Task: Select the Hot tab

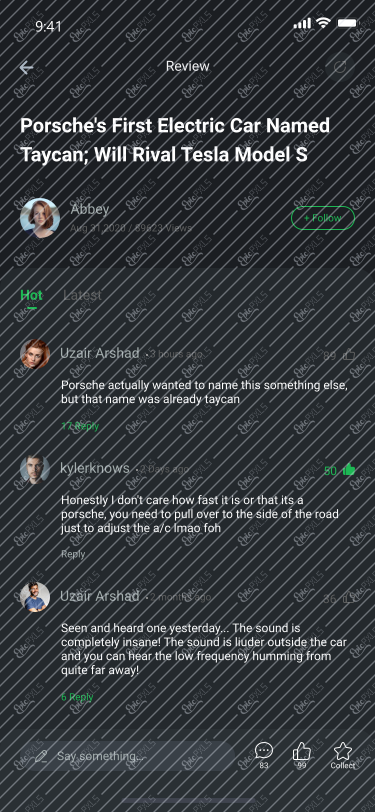Action: [32, 295]
